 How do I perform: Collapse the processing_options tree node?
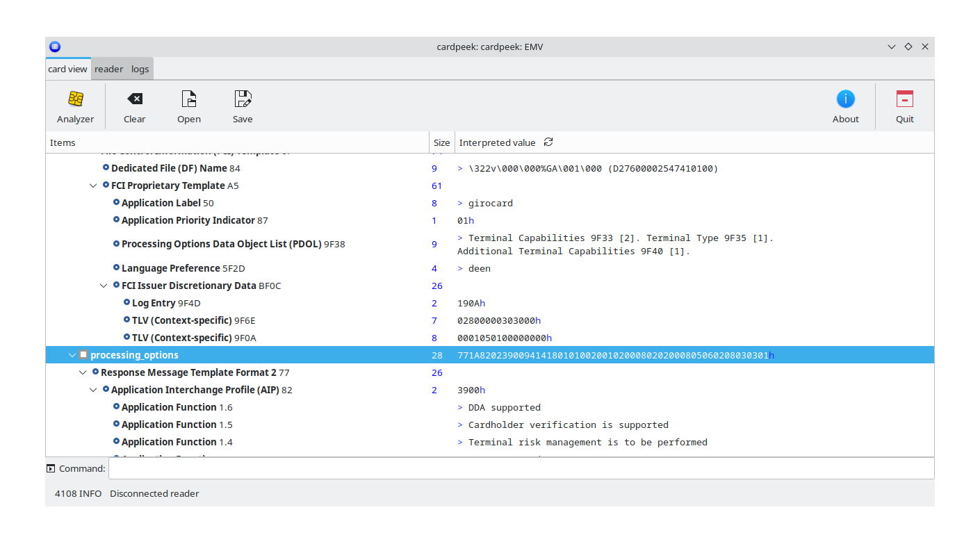coord(72,356)
